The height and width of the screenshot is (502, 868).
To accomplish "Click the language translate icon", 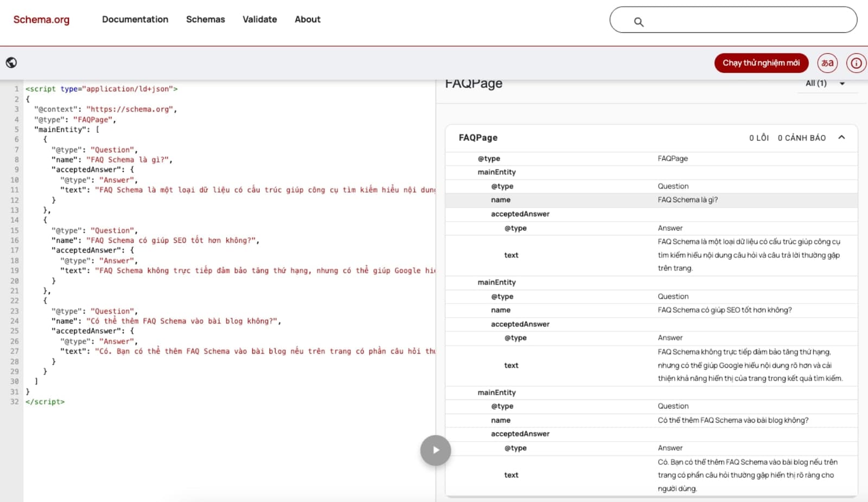I will click(827, 63).
